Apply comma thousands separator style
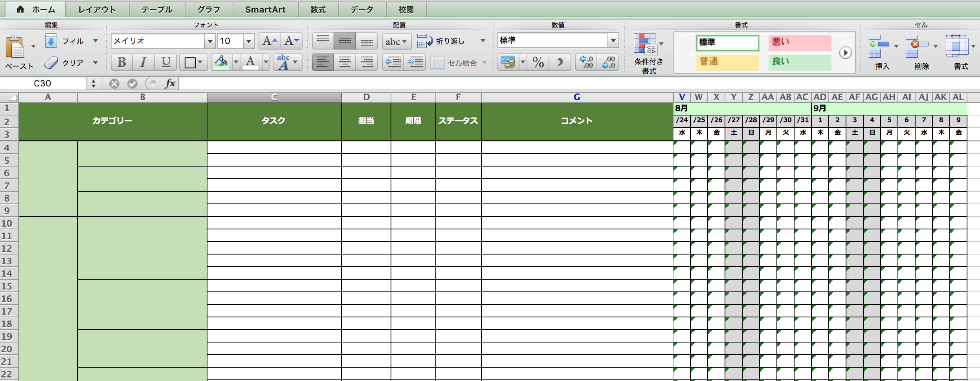Image resolution: width=980 pixels, height=381 pixels. pos(560,62)
